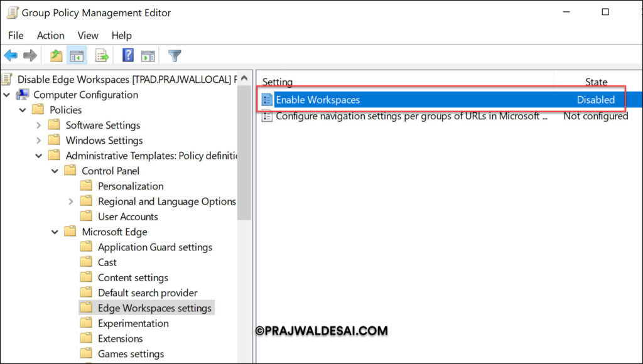Open the Action menu
643x364 pixels.
50,36
